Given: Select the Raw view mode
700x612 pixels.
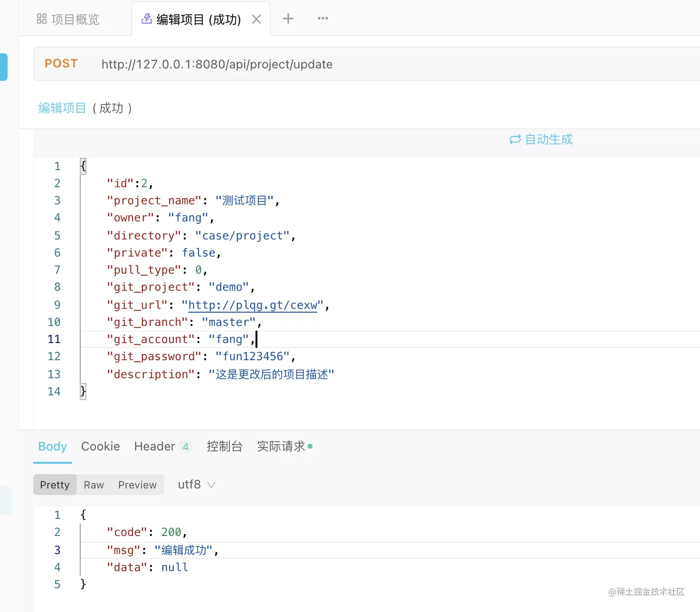Looking at the screenshot, I should coord(94,485).
